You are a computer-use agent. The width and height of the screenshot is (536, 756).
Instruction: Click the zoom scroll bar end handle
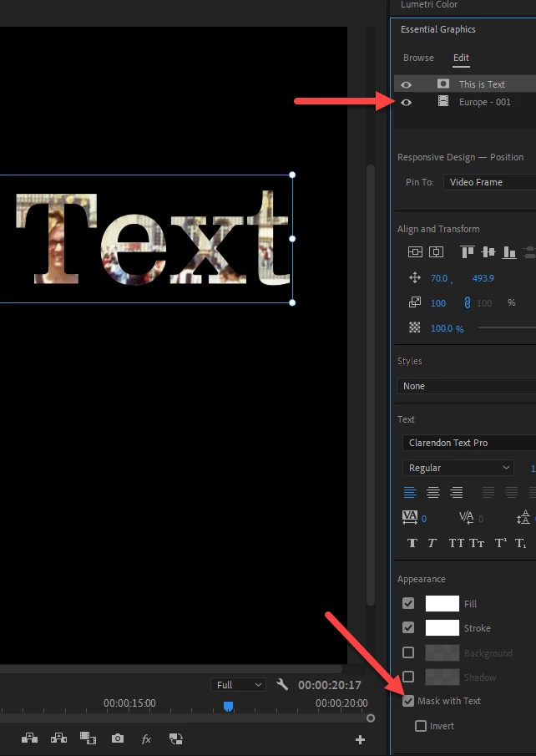pyautogui.click(x=370, y=718)
